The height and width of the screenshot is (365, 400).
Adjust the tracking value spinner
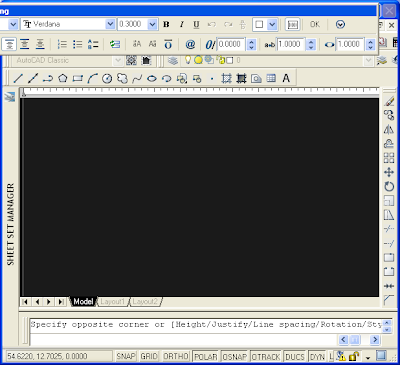click(x=311, y=44)
